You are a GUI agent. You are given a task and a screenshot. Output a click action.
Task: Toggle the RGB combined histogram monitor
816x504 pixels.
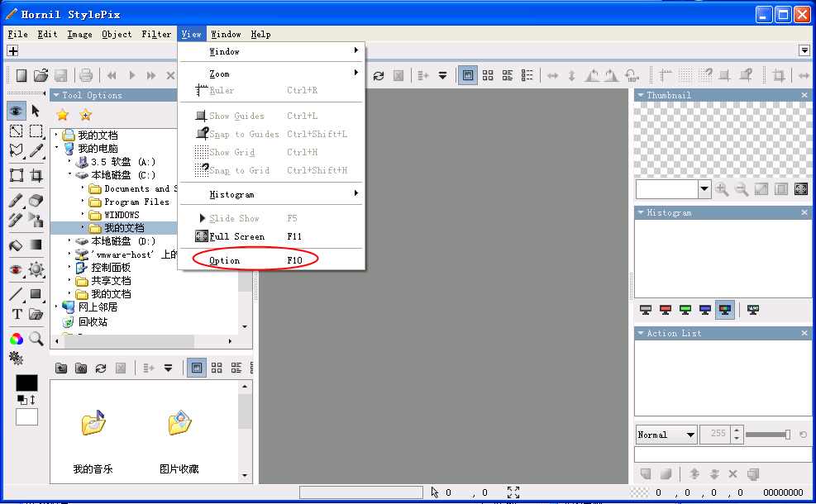pos(725,310)
